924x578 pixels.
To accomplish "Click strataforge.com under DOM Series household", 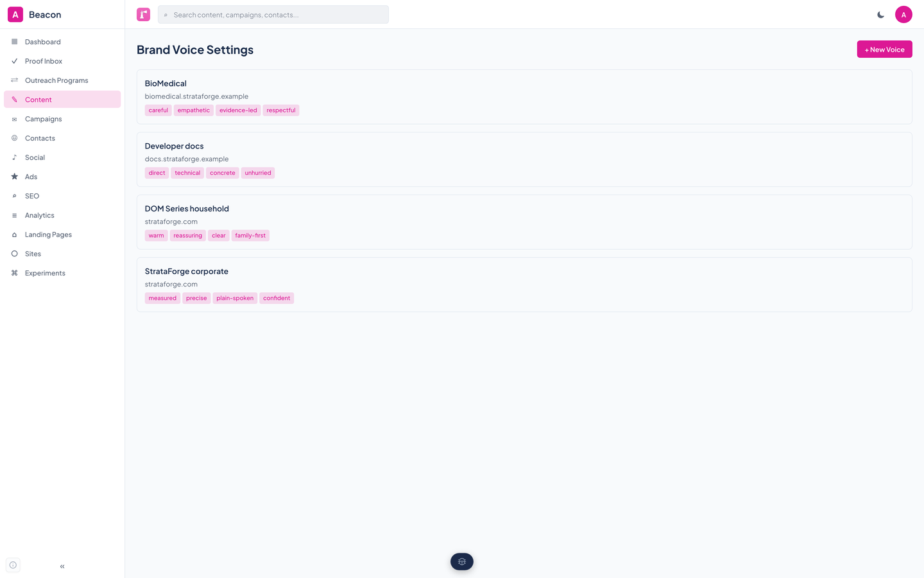I will click(171, 222).
